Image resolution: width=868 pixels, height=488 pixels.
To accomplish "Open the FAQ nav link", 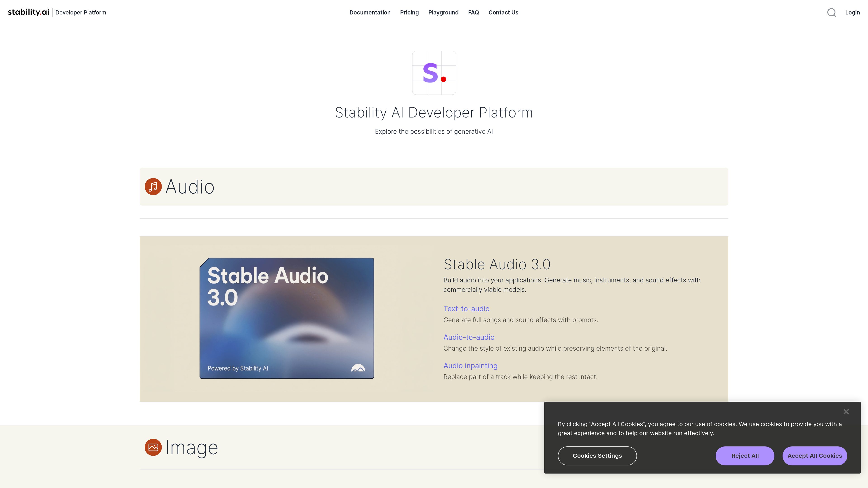I will point(473,12).
